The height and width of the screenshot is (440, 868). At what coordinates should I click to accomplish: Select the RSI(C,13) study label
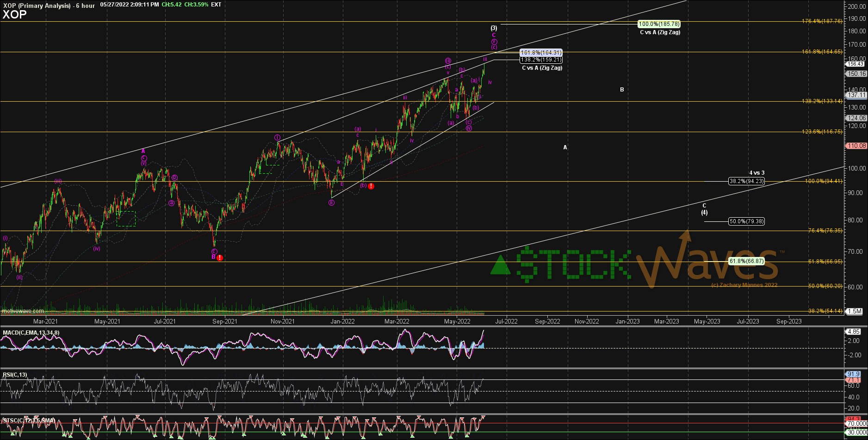tap(15, 375)
